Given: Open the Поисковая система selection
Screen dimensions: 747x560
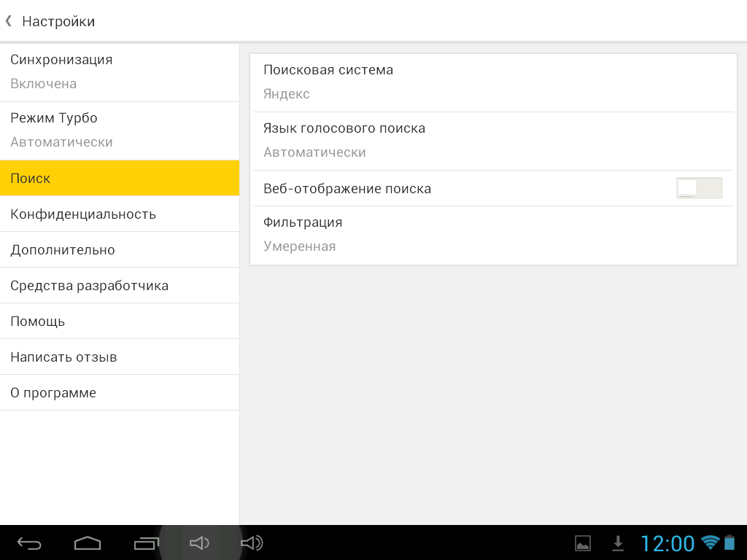Looking at the screenshot, I should click(x=493, y=82).
